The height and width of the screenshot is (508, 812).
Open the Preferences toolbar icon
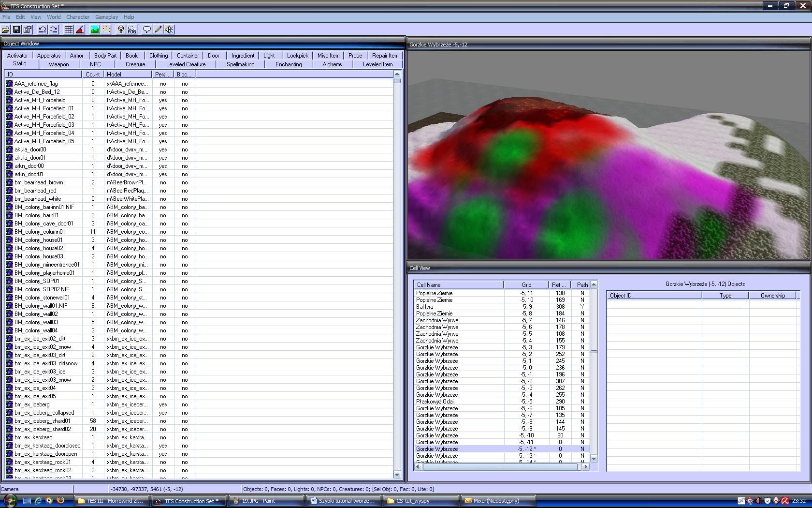click(x=28, y=30)
